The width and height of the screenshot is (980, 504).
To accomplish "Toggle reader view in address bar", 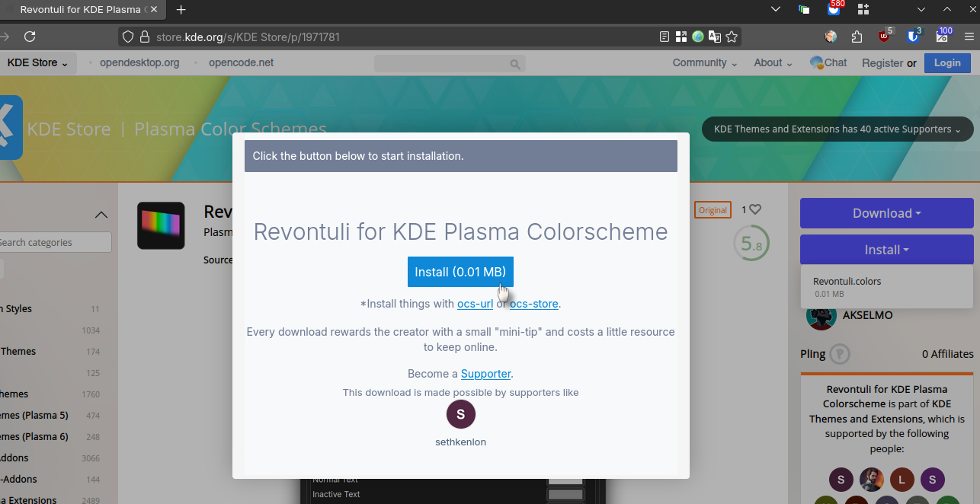I will [x=665, y=37].
